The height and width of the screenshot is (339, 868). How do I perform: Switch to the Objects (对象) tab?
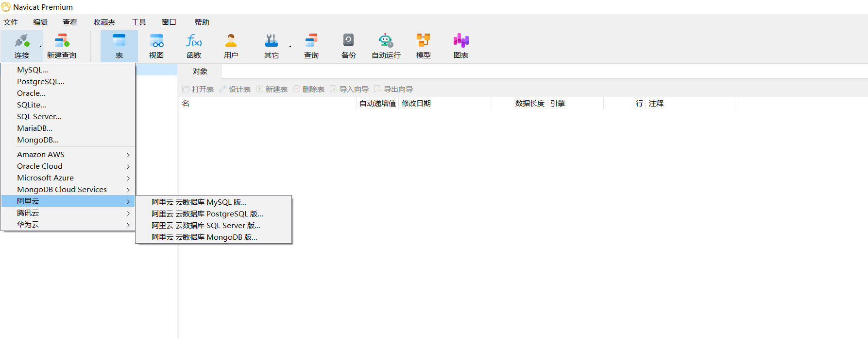click(x=200, y=71)
